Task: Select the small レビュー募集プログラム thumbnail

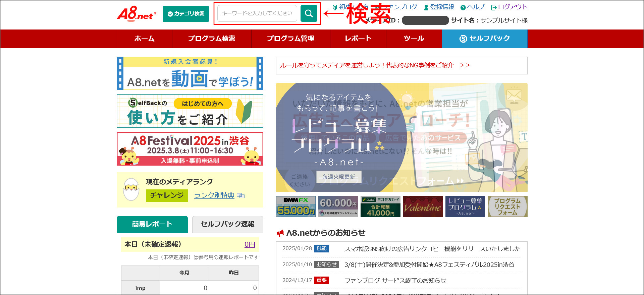Action: [465, 206]
